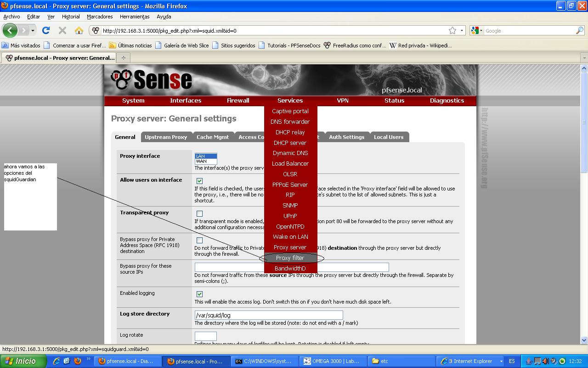Click the Log store directory field
Viewport: 588px width, 368px height.
[x=269, y=315]
